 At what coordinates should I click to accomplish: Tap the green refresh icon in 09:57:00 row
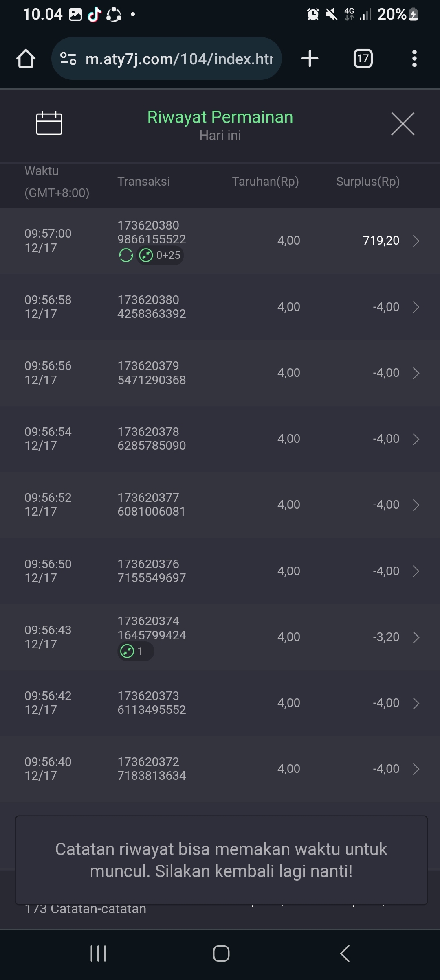pos(126,256)
